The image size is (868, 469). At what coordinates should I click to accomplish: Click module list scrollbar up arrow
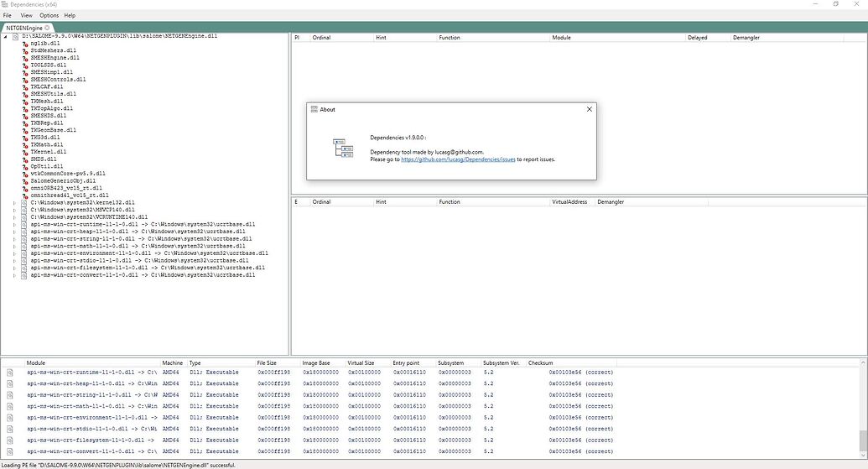(863, 362)
